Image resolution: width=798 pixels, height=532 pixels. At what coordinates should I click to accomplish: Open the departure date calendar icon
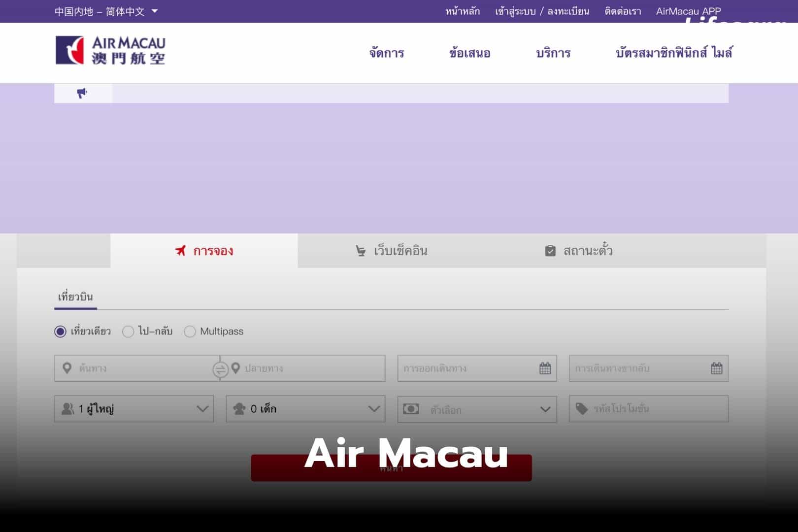[545, 368]
